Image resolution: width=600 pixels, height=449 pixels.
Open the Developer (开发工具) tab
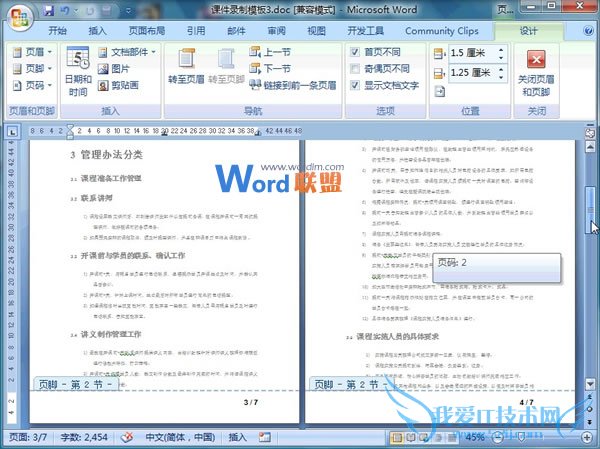point(365,31)
